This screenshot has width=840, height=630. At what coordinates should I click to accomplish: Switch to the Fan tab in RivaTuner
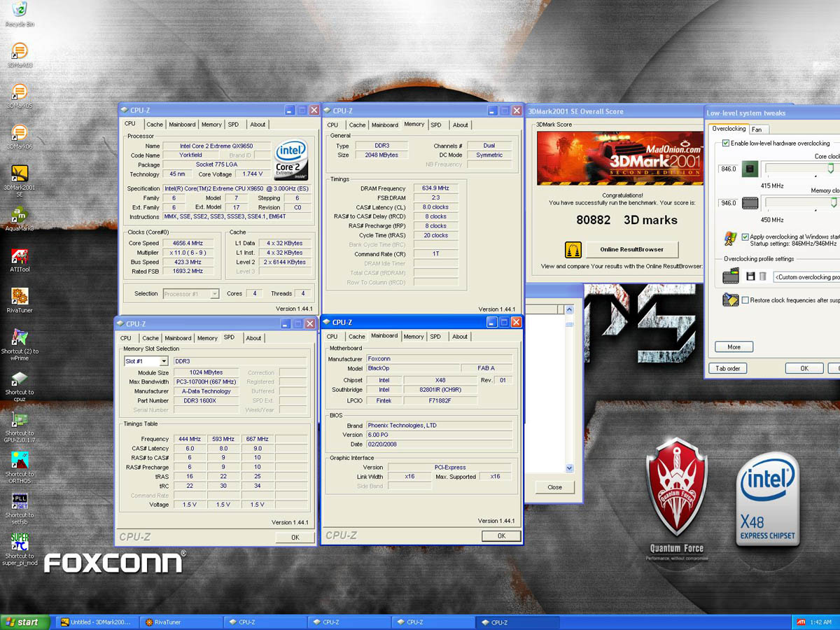point(757,129)
